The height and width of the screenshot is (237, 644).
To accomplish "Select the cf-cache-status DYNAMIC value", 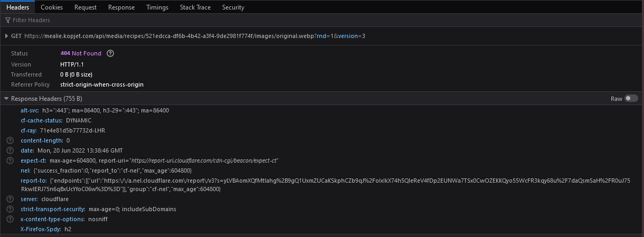I will click(79, 120).
